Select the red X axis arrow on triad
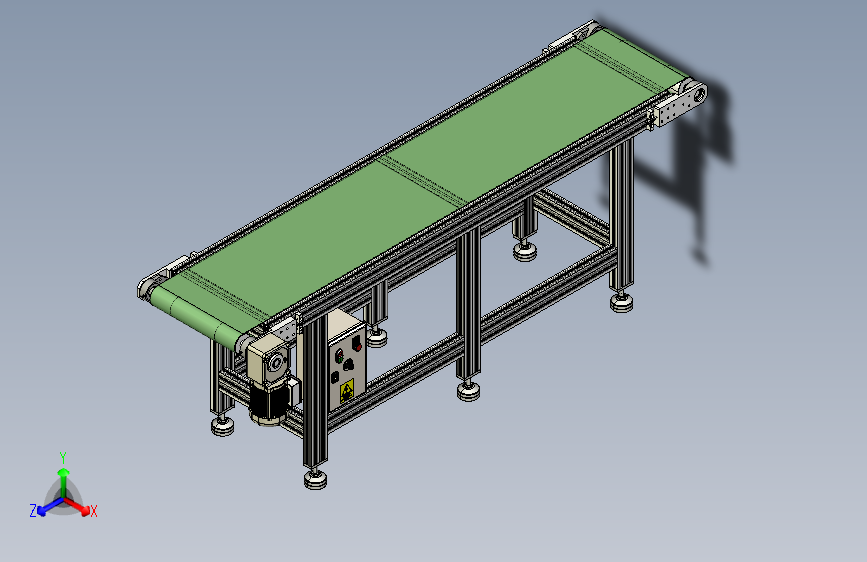 coord(77,506)
